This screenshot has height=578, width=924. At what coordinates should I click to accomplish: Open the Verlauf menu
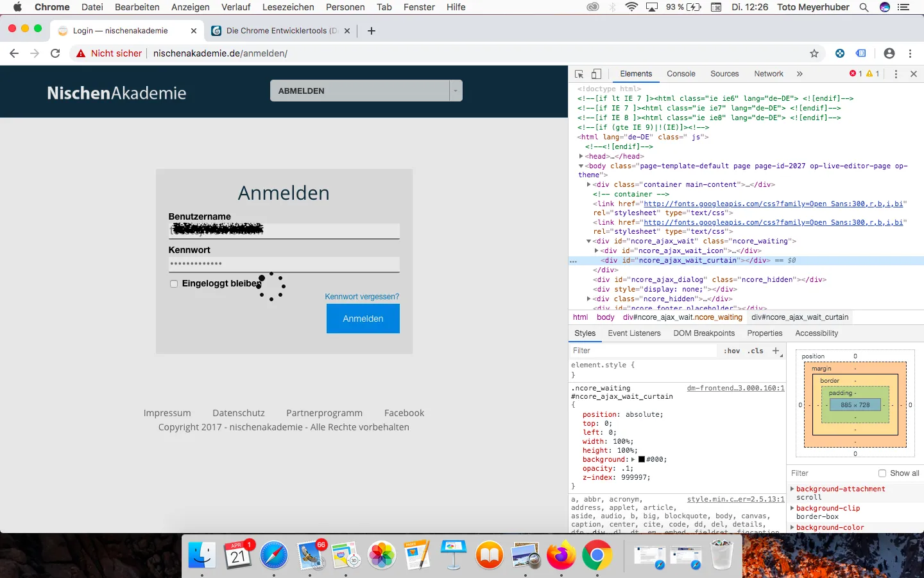click(x=236, y=7)
